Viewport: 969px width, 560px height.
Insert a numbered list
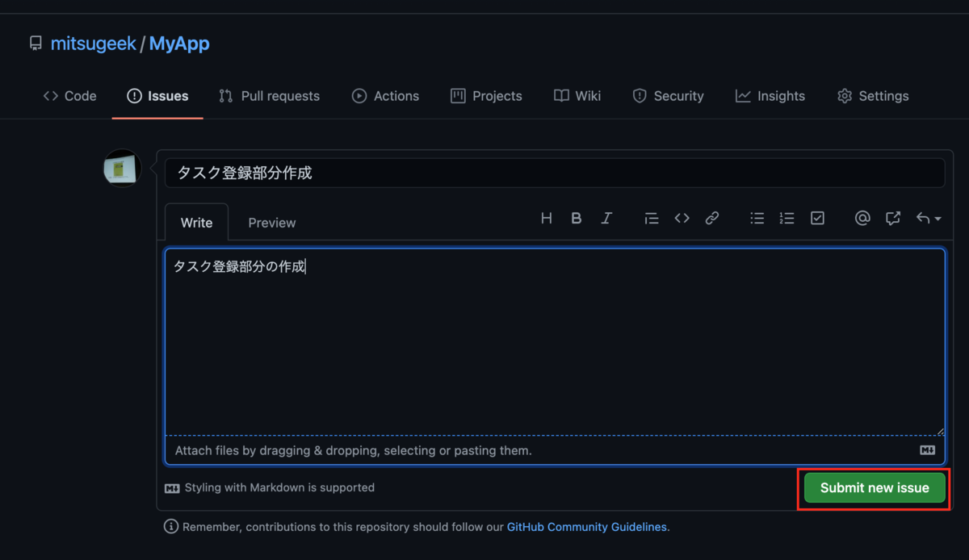pos(787,218)
